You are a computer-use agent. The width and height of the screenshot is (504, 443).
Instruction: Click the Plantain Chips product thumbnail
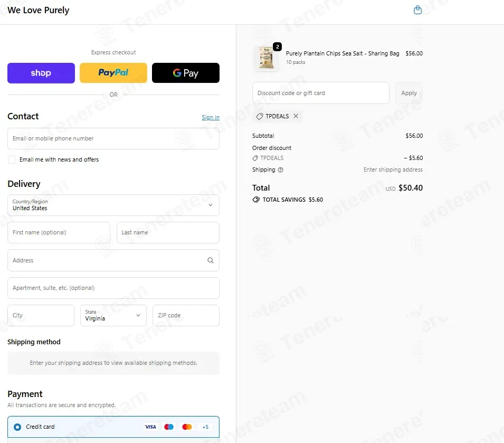coord(266,58)
